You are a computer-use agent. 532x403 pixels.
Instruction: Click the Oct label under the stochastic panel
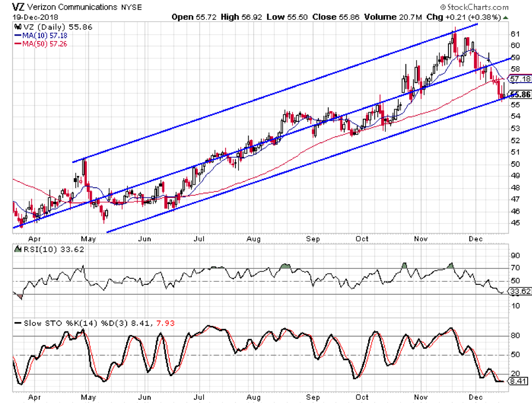coord(362,397)
